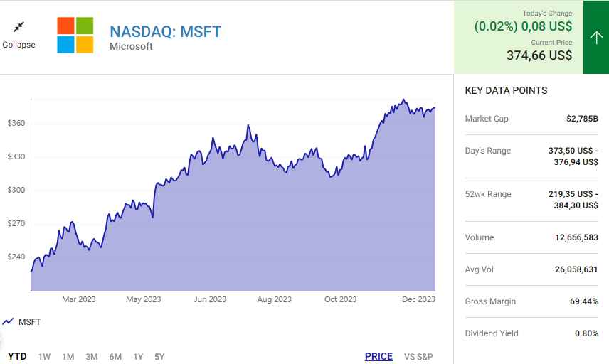Screen dimensions: 609x364
Task: Show the 6M price chart
Action: (115, 356)
